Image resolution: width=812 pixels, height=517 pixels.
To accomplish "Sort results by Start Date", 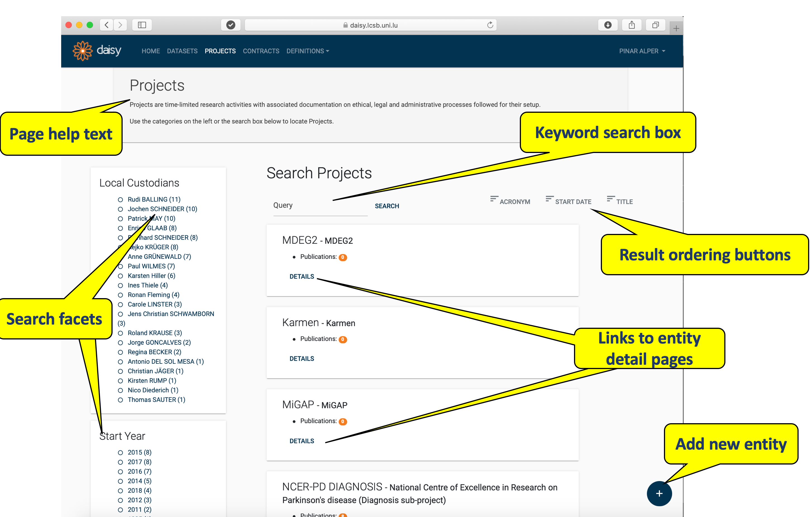I will [x=568, y=201].
